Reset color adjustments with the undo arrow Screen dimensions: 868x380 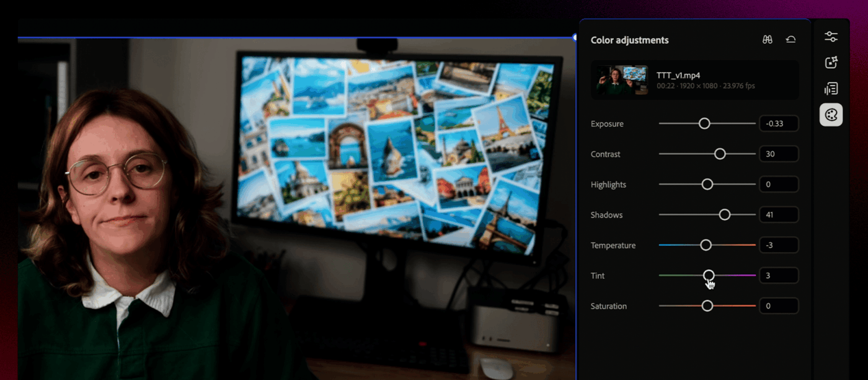(x=790, y=40)
